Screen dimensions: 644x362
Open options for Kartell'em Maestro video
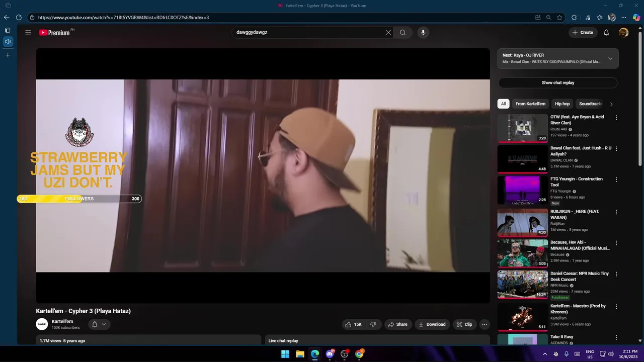pos(616,307)
